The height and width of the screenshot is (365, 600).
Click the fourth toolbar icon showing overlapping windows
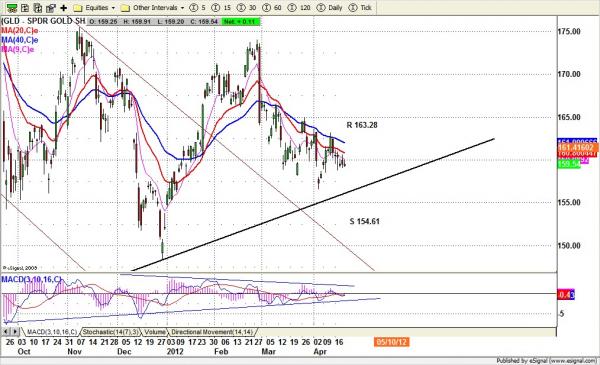[x=50, y=7]
